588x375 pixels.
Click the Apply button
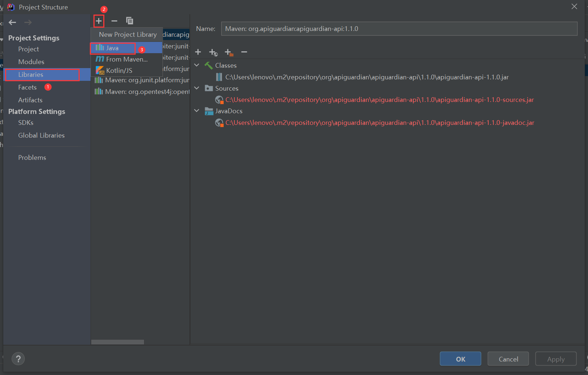(x=556, y=359)
